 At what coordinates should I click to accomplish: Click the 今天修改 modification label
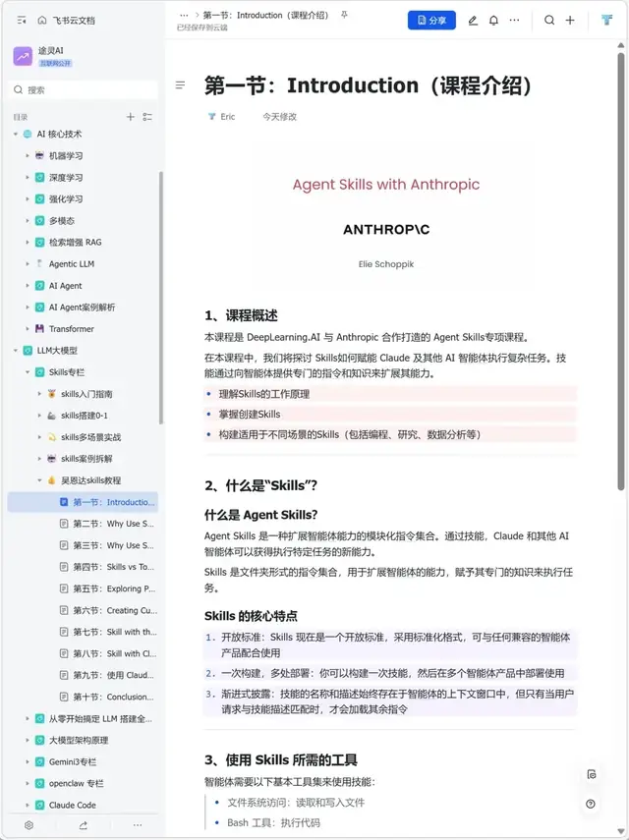(x=279, y=116)
